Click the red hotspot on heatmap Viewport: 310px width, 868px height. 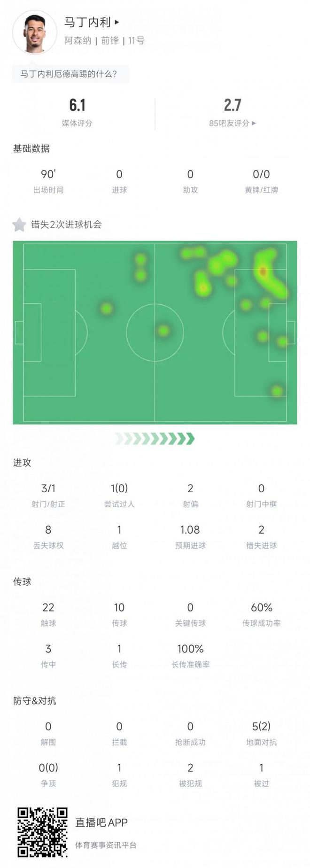[263, 271]
